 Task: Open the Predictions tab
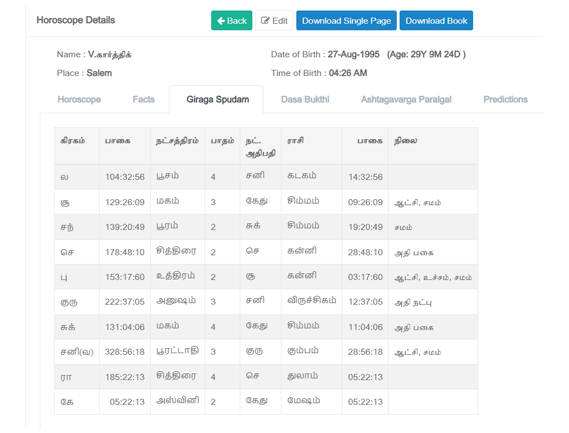505,99
